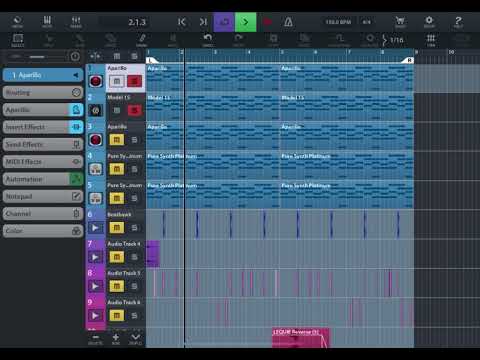Image resolution: width=480 pixels, height=360 pixels.
Task: Open the Color inspector section
Action: [43, 231]
